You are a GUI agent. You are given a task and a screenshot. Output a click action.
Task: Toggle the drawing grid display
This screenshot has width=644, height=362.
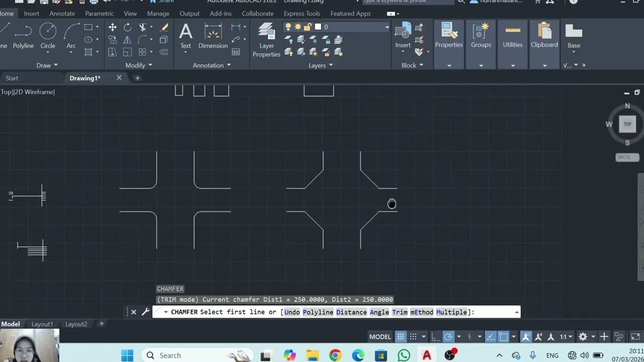click(400, 336)
